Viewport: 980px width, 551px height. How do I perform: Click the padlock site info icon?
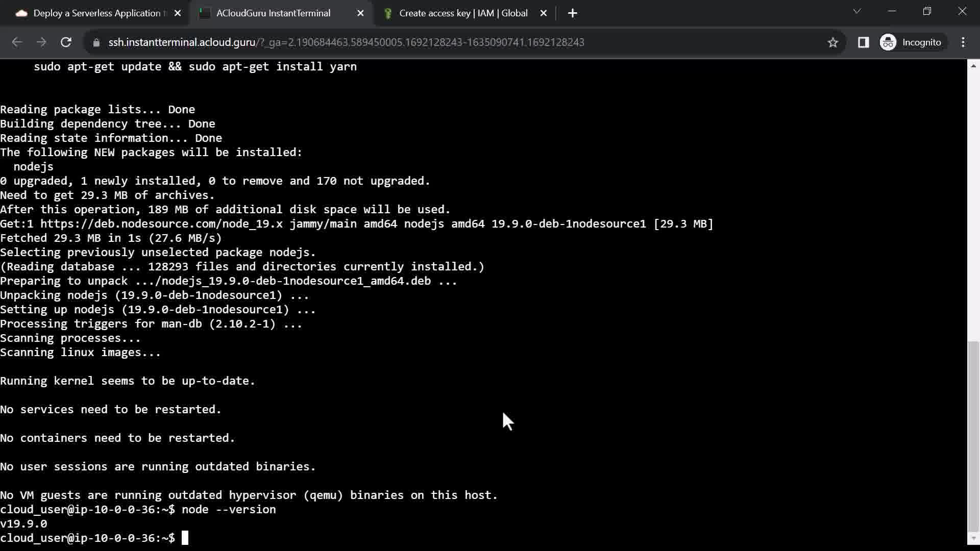(x=96, y=42)
